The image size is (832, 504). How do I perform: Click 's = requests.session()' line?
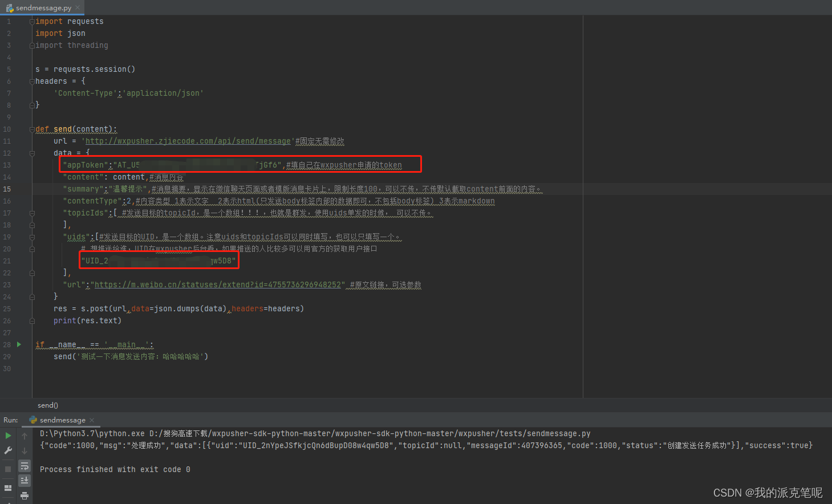(86, 70)
